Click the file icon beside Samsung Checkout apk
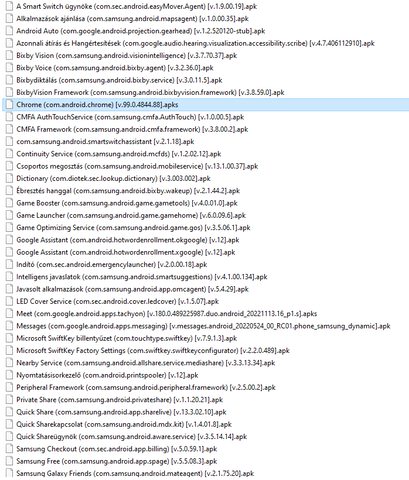The width and height of the screenshot is (409, 480). pos(10,449)
